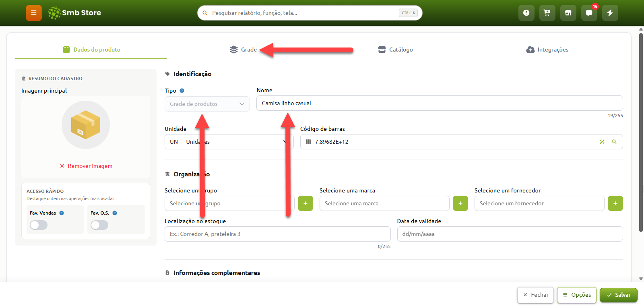Click Fav. Vendas info icon

pyautogui.click(x=62, y=213)
